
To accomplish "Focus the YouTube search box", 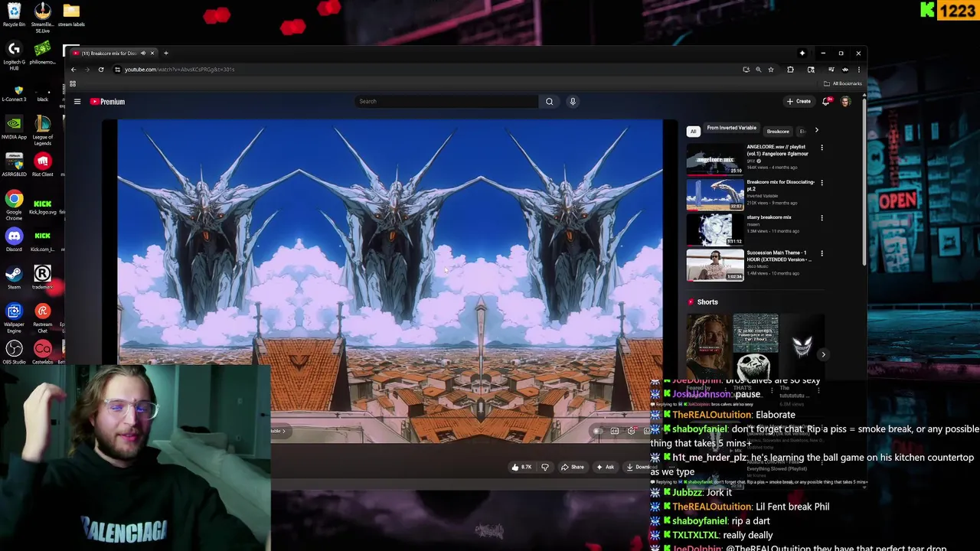I will 446,101.
